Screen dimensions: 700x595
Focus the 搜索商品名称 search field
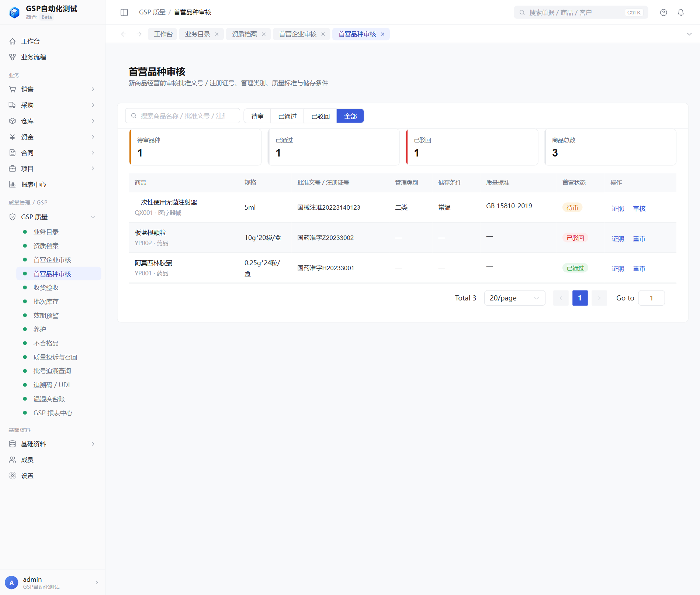coord(183,116)
